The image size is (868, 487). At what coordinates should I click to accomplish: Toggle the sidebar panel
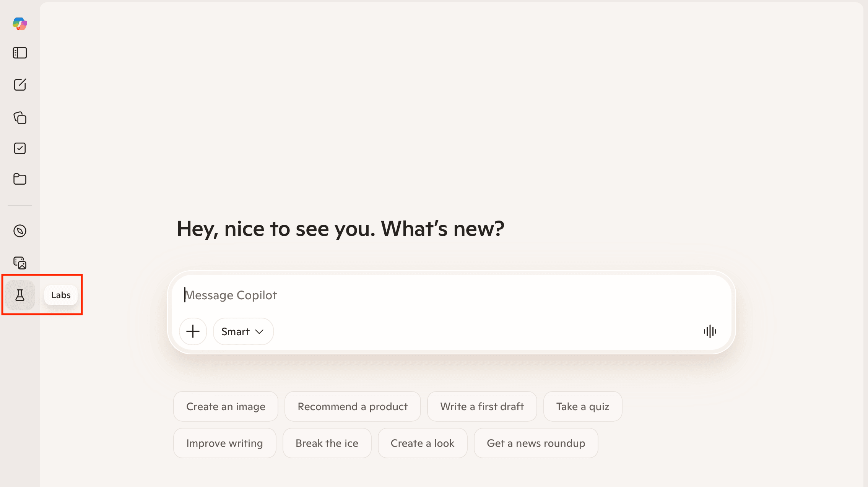[20, 53]
